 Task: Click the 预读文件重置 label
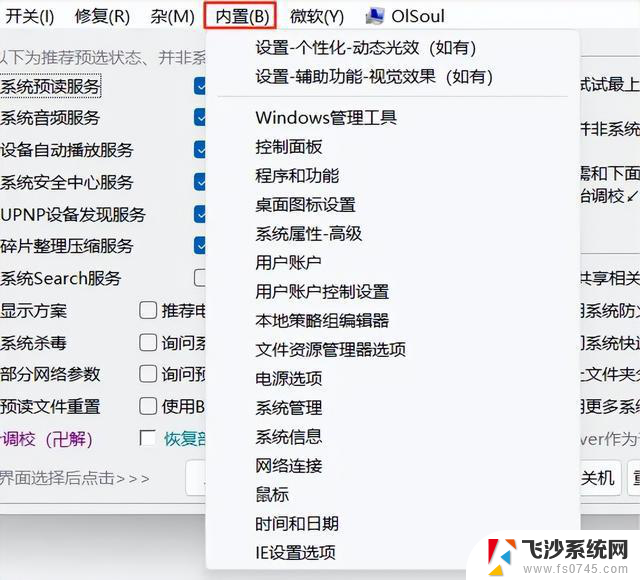click(x=50, y=407)
